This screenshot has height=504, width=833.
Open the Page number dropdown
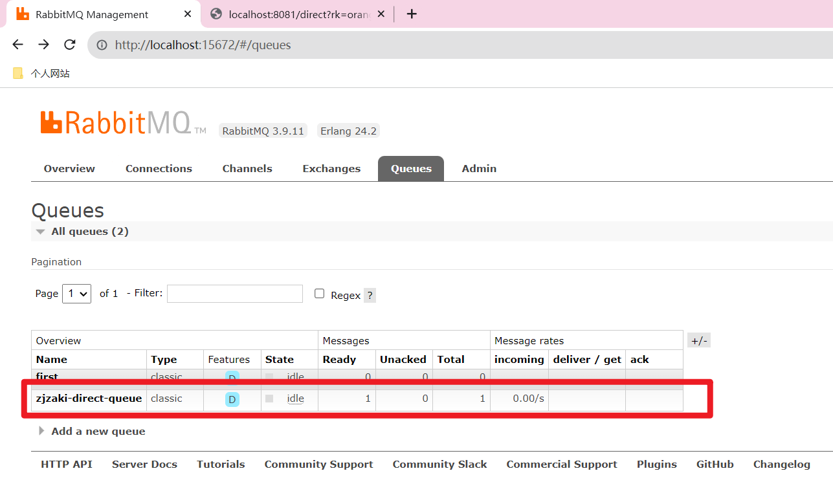(76, 294)
